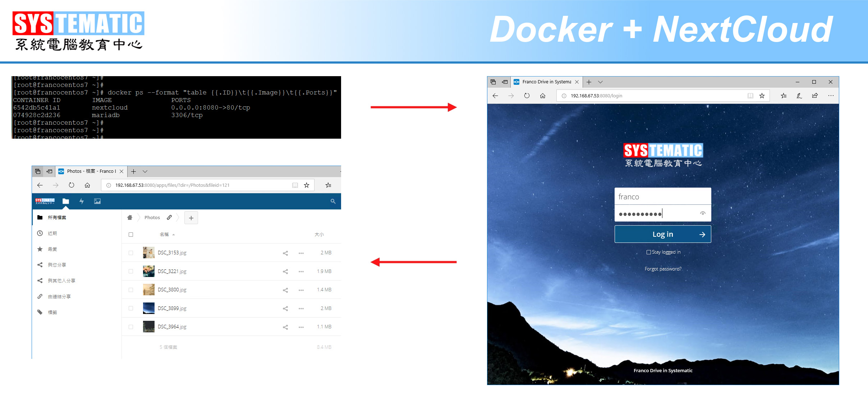Screen dimensions: 868x402
Task: Open more actions for DSC_3800.jpg
Action: tap(301, 290)
